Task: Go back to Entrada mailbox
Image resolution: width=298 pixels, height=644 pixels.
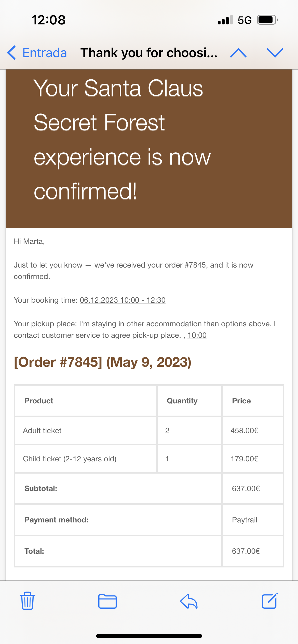Action: tap(45, 53)
